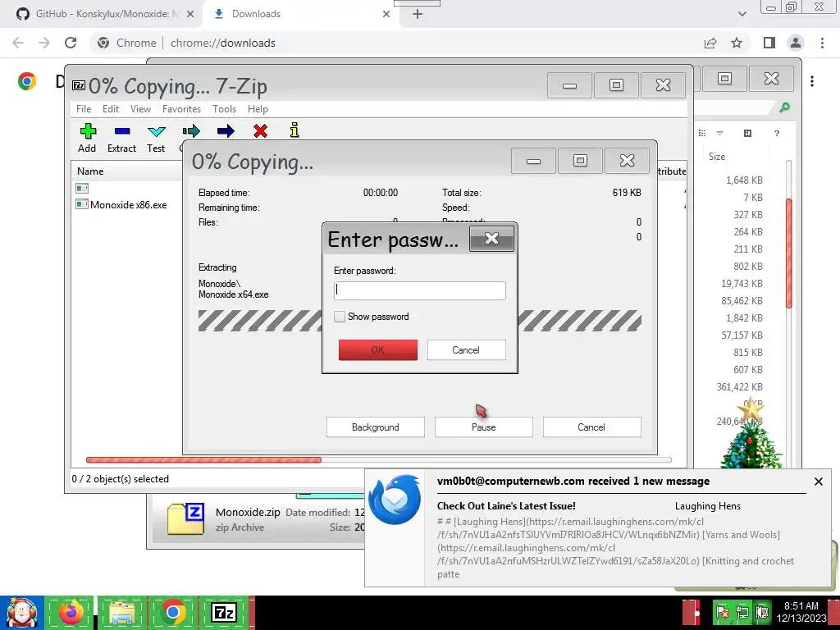This screenshot has width=840, height=630.
Task: Confirm password with the red OK button
Action: tap(377, 349)
